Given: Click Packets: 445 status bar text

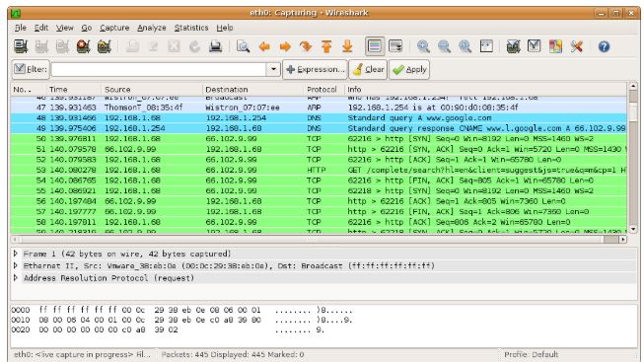Looking at the screenshot, I should (233, 354).
